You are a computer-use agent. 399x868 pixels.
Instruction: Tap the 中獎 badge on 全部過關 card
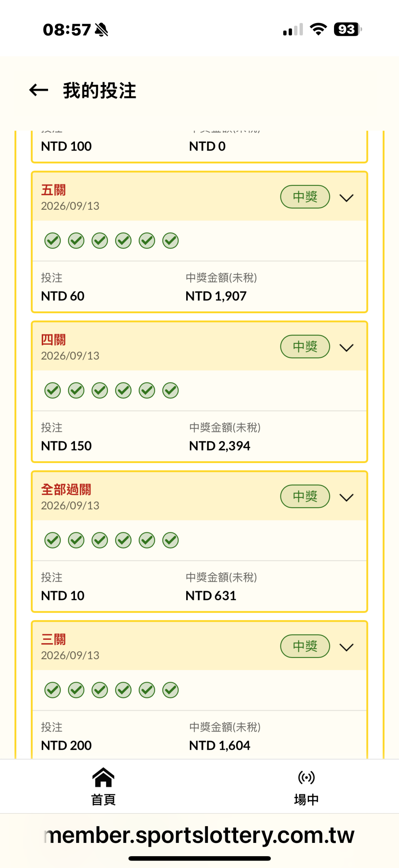(x=305, y=496)
